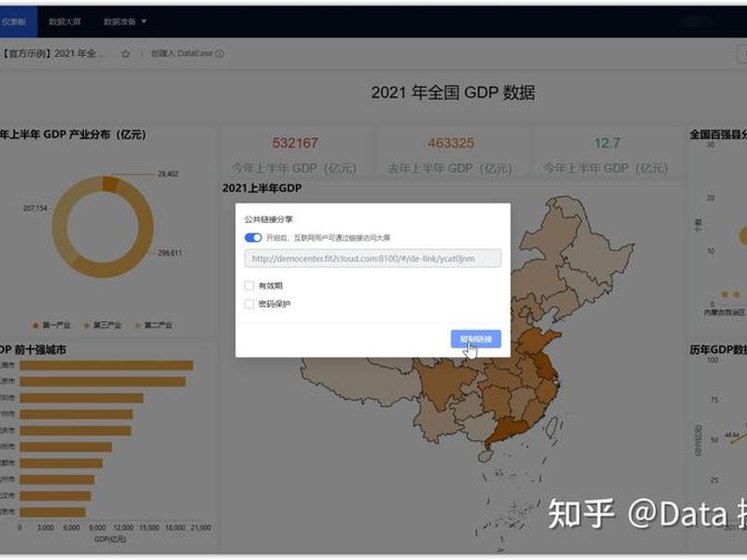Click the 创建人 DataEase label
The image size is (747, 560).
pos(181,53)
